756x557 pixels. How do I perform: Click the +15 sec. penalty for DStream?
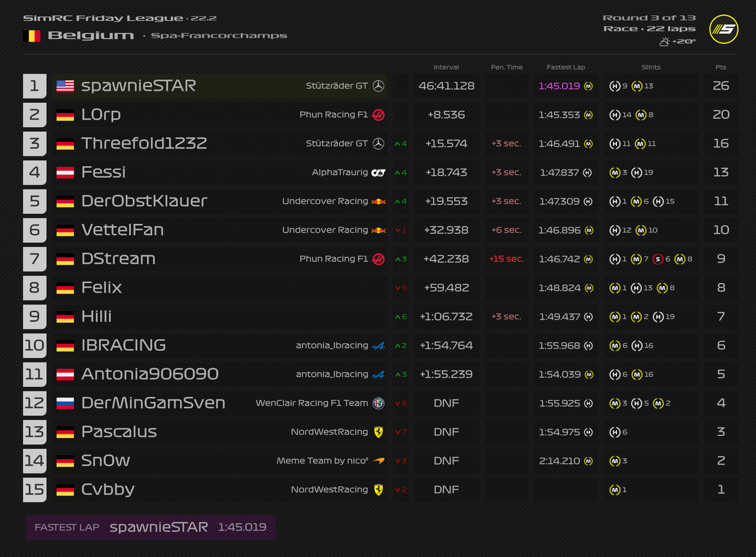coord(506,259)
